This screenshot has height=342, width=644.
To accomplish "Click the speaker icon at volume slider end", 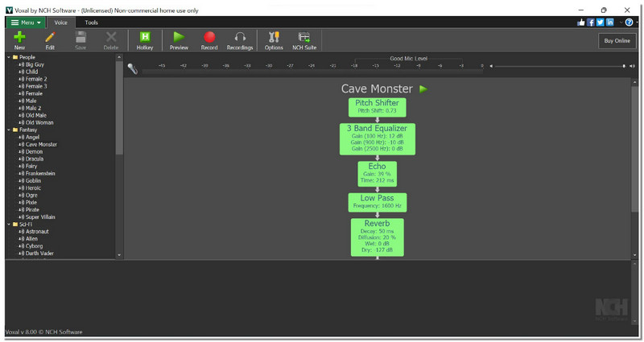I will pos(632,66).
